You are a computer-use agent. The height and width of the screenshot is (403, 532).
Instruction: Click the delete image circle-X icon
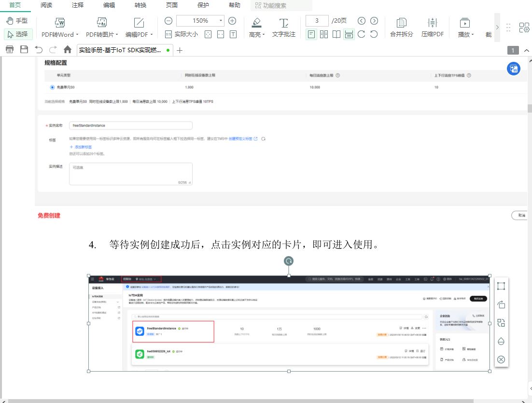501,360
